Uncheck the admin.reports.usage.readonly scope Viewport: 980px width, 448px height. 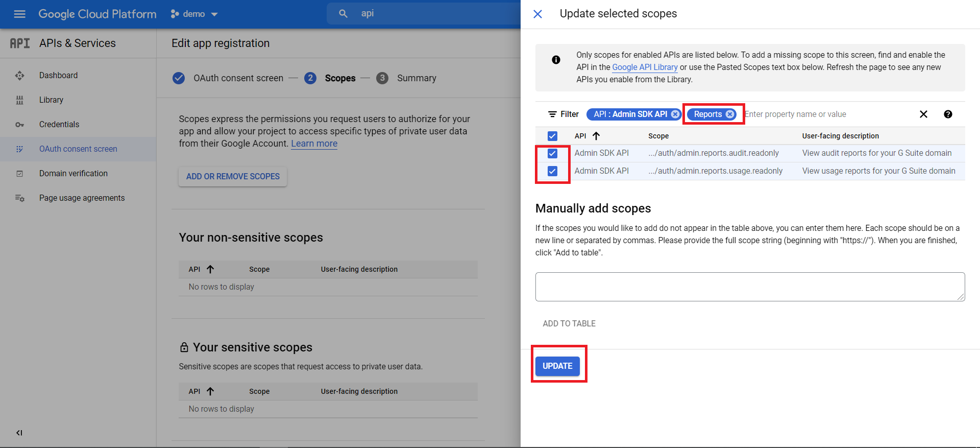(552, 171)
